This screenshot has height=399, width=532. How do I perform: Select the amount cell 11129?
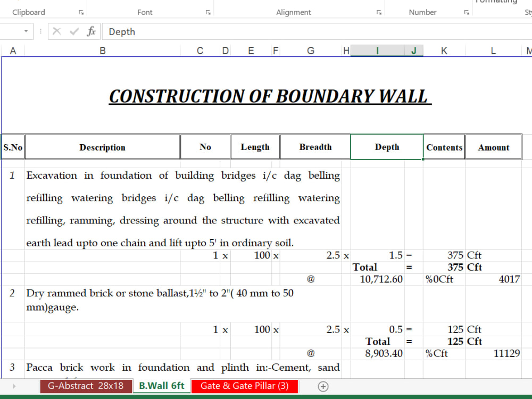pos(493,354)
